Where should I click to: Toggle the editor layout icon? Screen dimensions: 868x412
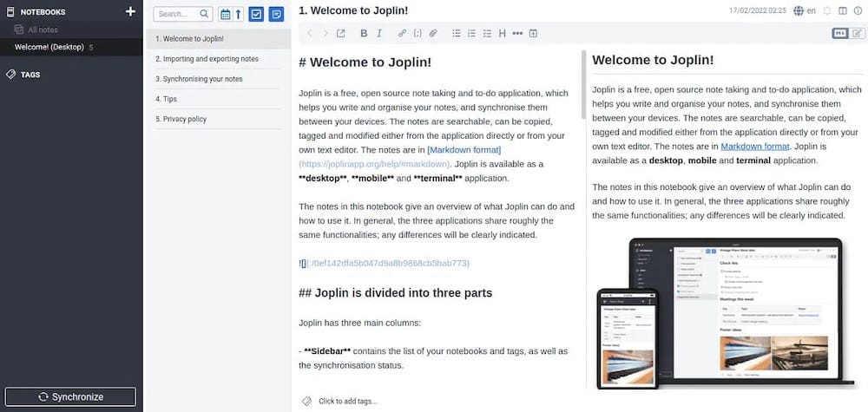(x=843, y=10)
